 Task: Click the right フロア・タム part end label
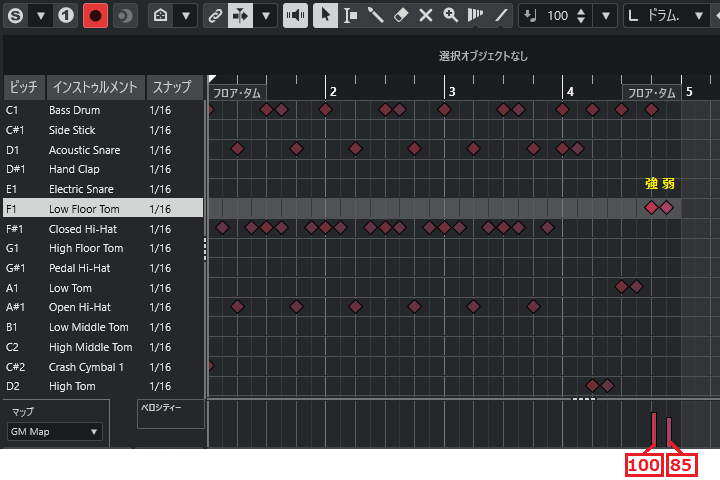(x=652, y=93)
